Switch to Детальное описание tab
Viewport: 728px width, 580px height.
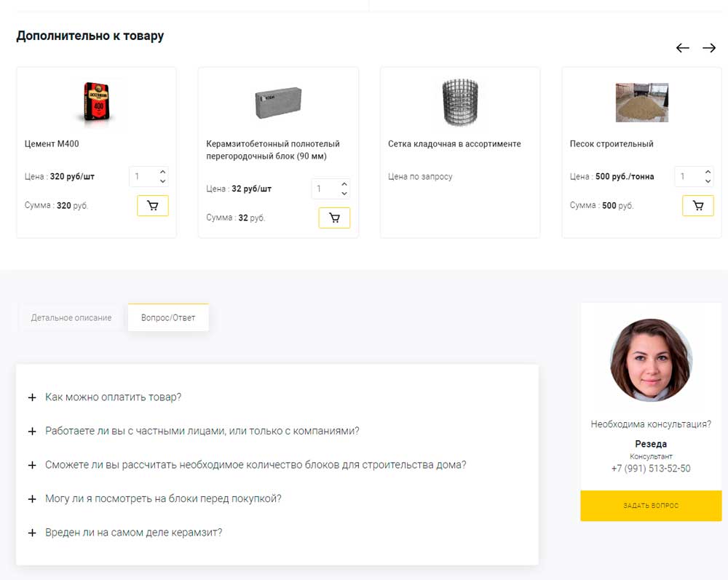pyautogui.click(x=71, y=318)
